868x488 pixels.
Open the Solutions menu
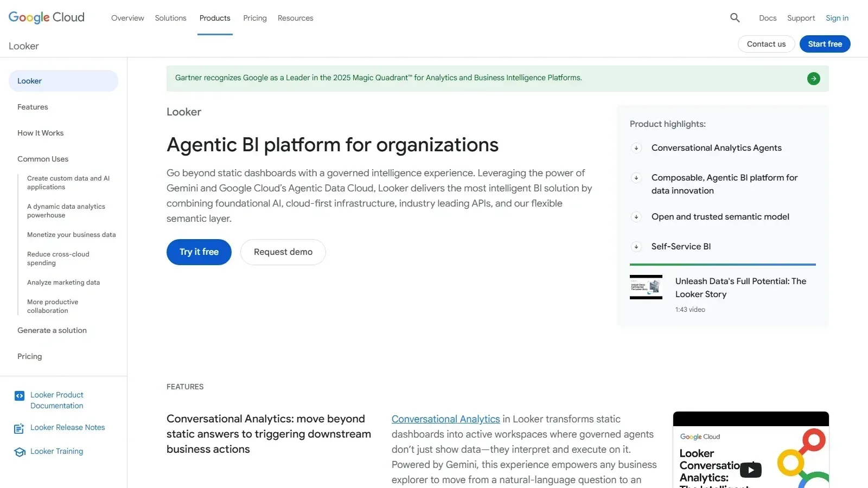tap(170, 18)
